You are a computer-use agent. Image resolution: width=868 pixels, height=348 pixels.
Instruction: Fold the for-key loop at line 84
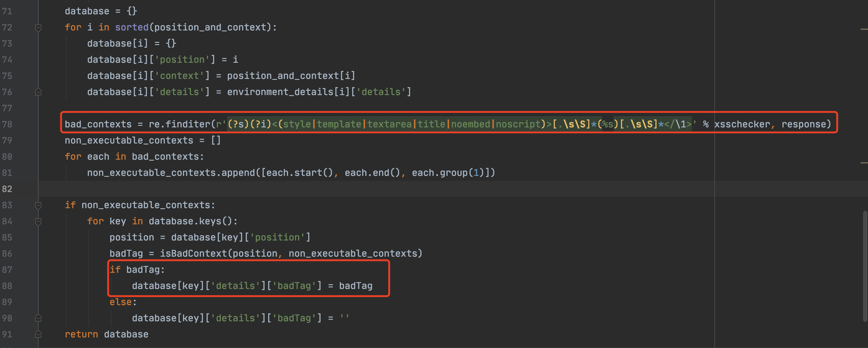point(38,221)
